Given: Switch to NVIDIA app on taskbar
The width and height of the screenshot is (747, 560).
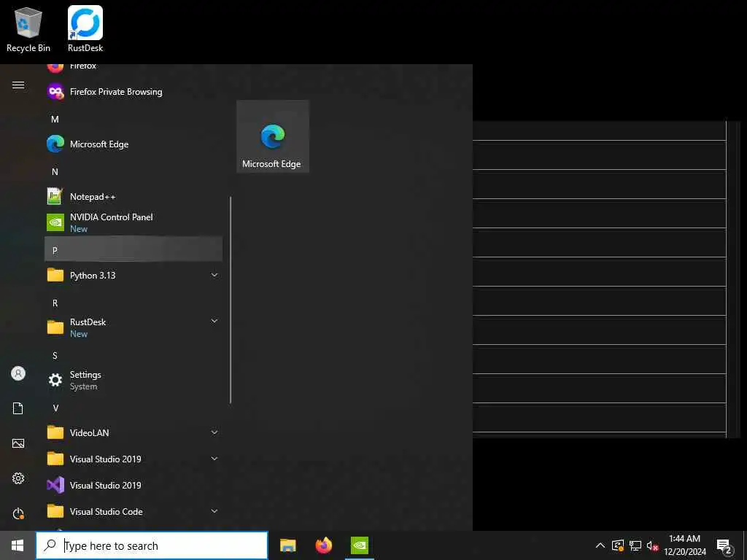Looking at the screenshot, I should [359, 545].
